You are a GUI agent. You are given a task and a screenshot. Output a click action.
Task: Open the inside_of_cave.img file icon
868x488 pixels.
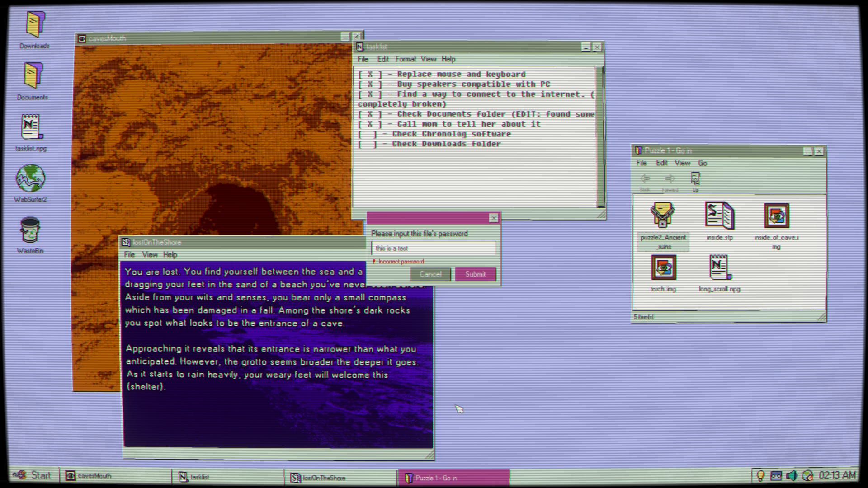coord(776,216)
